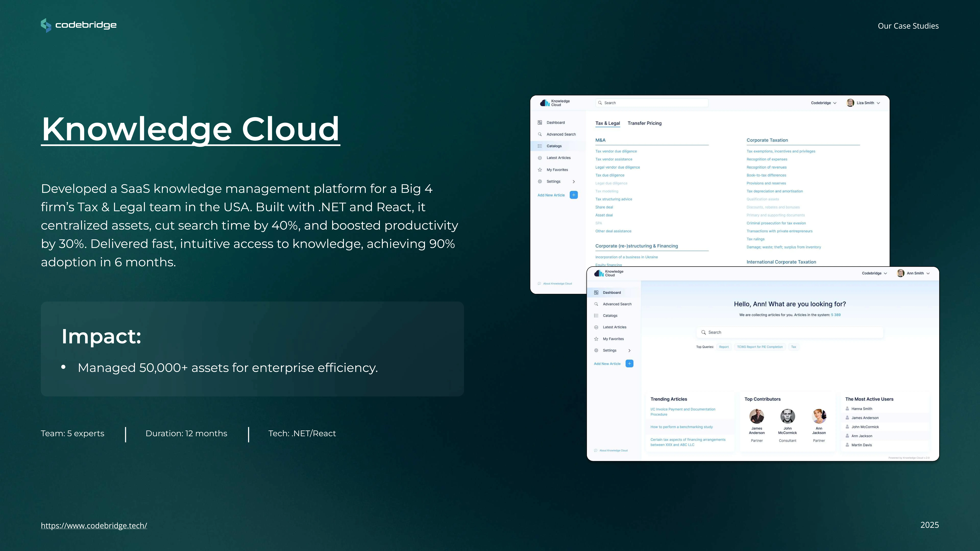This screenshot has height=551, width=980.
Task: Click About Knowledge Cloud in Catalogs window
Action: (555, 284)
